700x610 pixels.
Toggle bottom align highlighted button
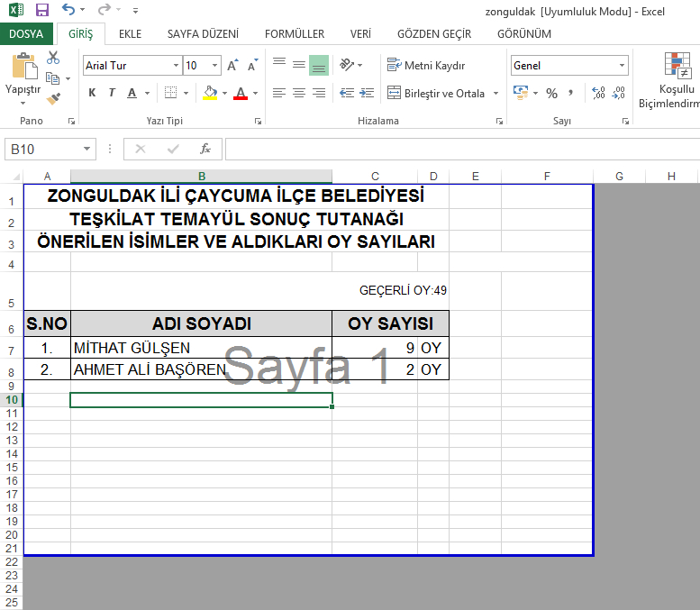(x=319, y=65)
